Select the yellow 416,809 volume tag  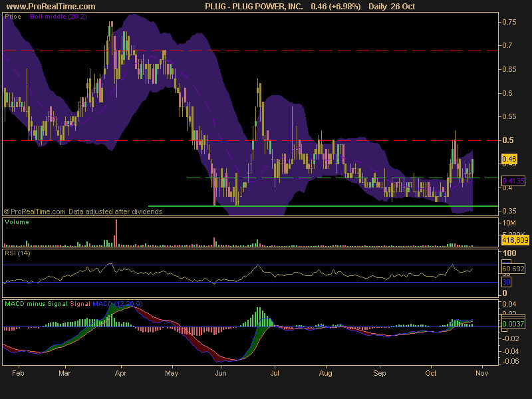[515, 241]
